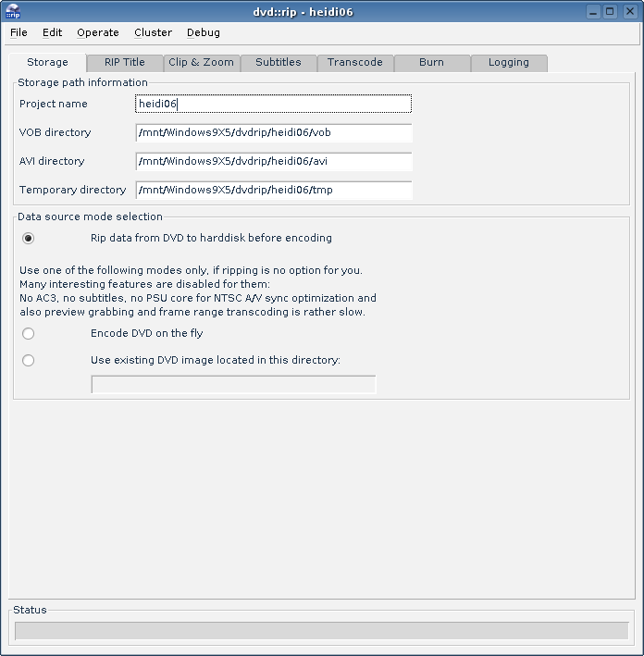Click the 'AVI directory' label
Viewport: 644px width, 656px height.
coord(52,161)
